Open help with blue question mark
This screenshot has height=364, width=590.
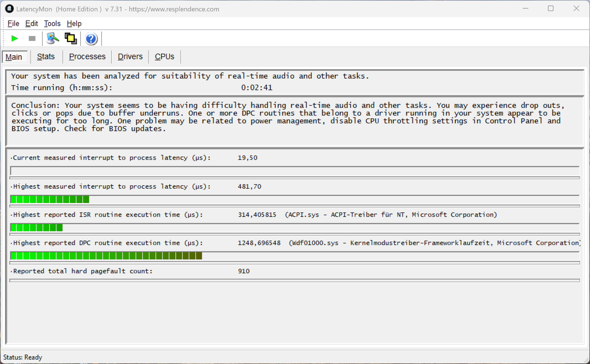(91, 39)
